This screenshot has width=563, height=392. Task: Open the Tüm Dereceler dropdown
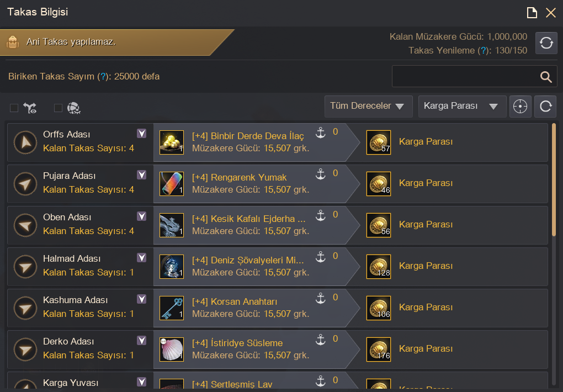click(x=368, y=107)
